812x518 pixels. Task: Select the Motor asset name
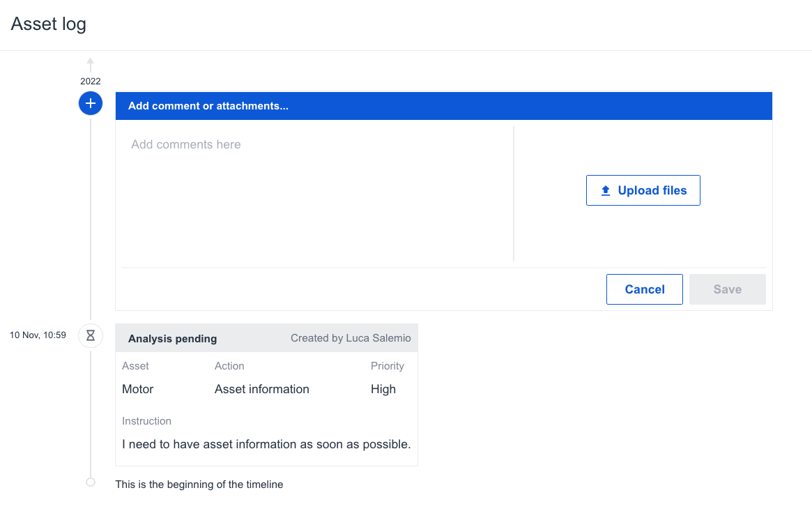[137, 389]
